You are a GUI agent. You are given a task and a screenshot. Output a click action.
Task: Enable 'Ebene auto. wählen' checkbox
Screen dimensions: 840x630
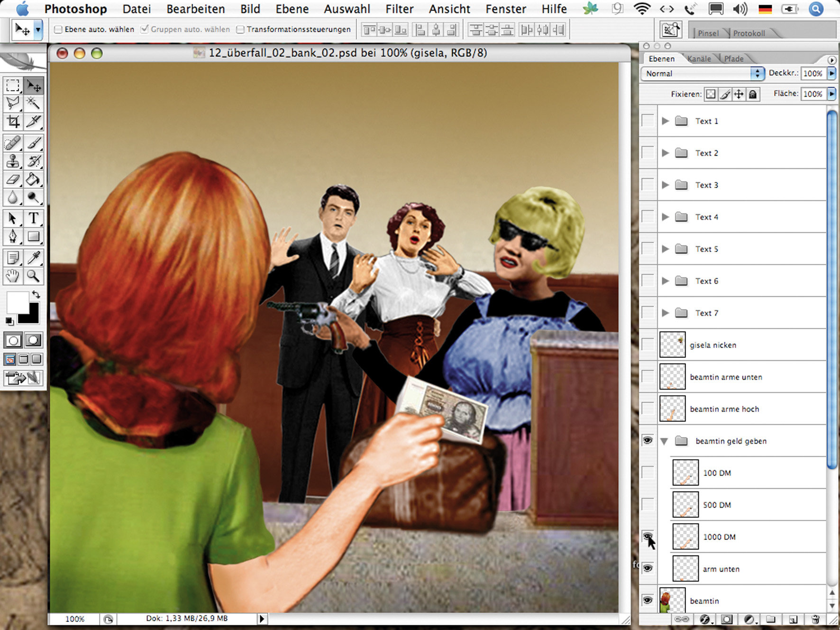point(58,29)
